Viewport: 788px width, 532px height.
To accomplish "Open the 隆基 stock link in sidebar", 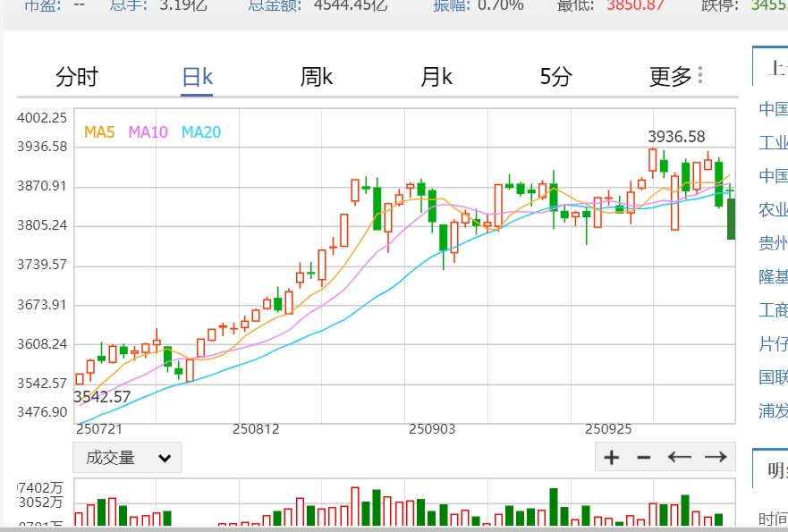I will 774,277.
